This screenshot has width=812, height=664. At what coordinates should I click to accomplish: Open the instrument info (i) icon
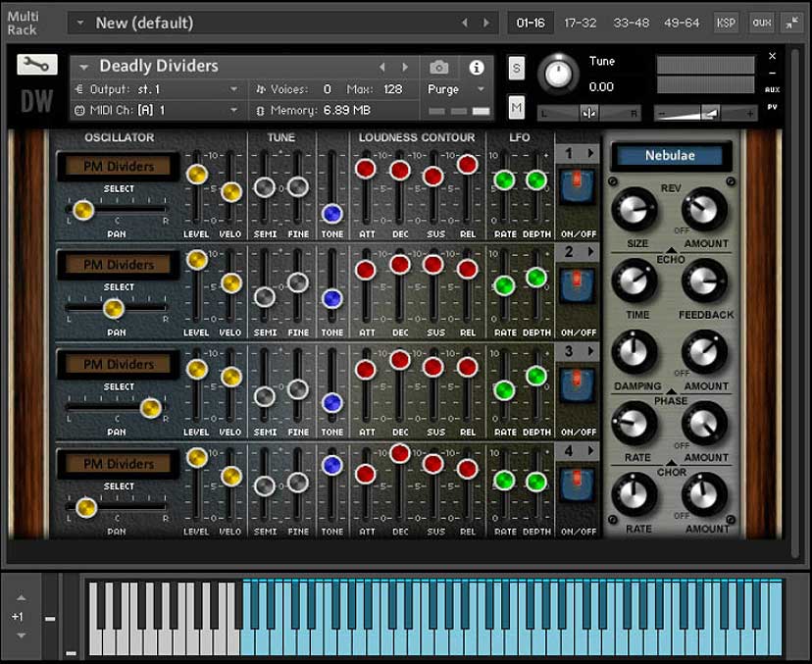477,67
